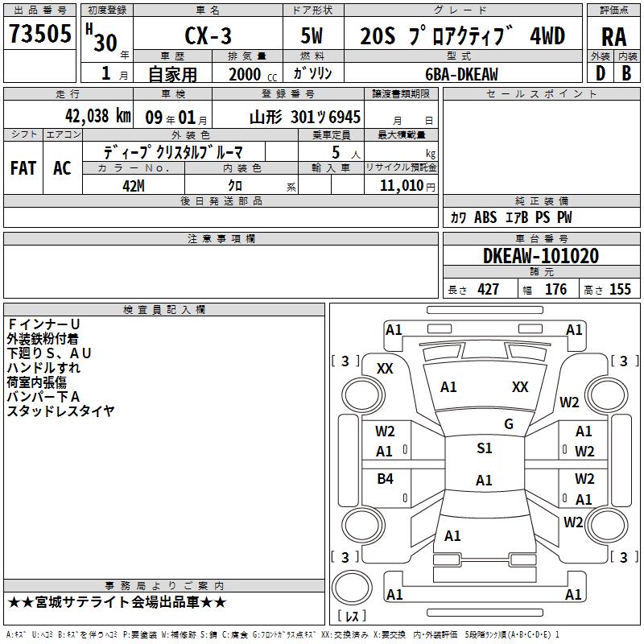This screenshot has height=644, width=644.
Task: Click the S1 rust mark on the roof
Action: [485, 448]
